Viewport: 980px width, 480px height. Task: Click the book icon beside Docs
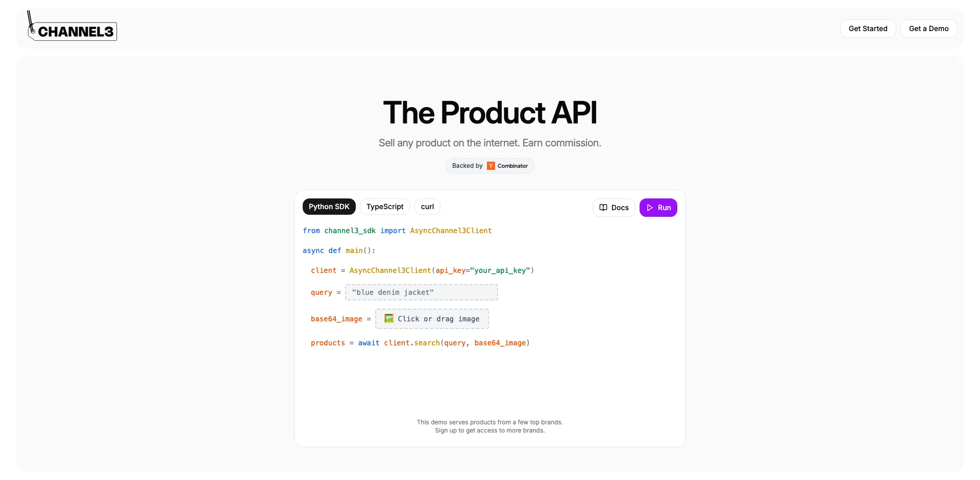603,208
